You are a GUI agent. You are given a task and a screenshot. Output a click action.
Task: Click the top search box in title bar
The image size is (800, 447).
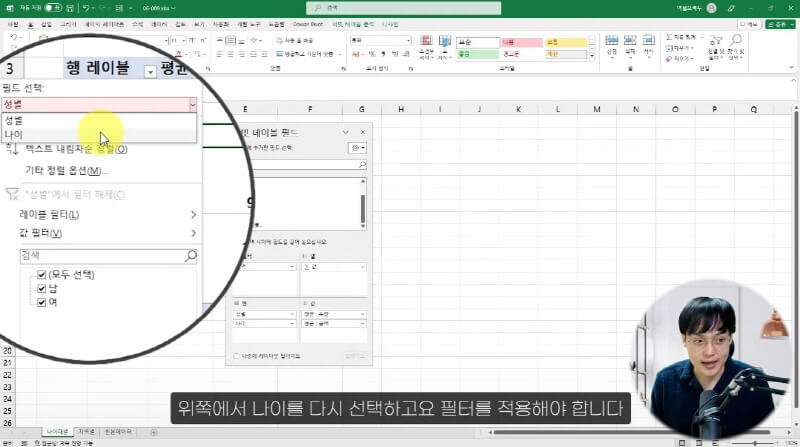tap(404, 8)
